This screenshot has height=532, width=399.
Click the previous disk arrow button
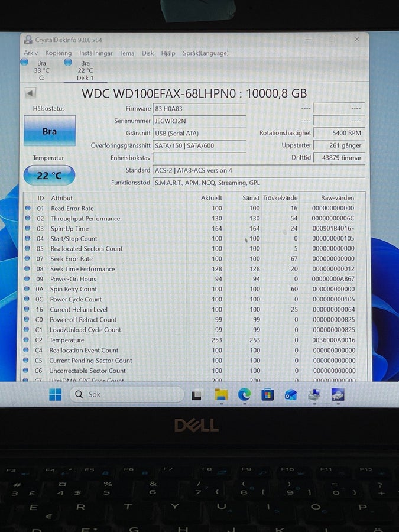coord(31,93)
